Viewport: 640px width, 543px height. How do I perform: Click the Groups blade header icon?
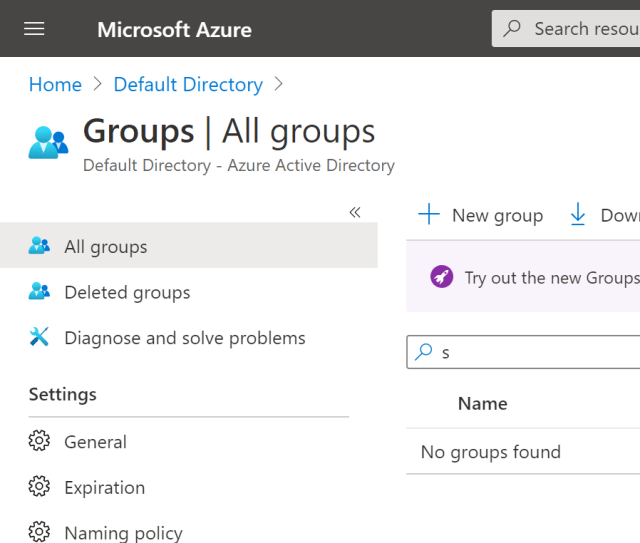[48, 143]
